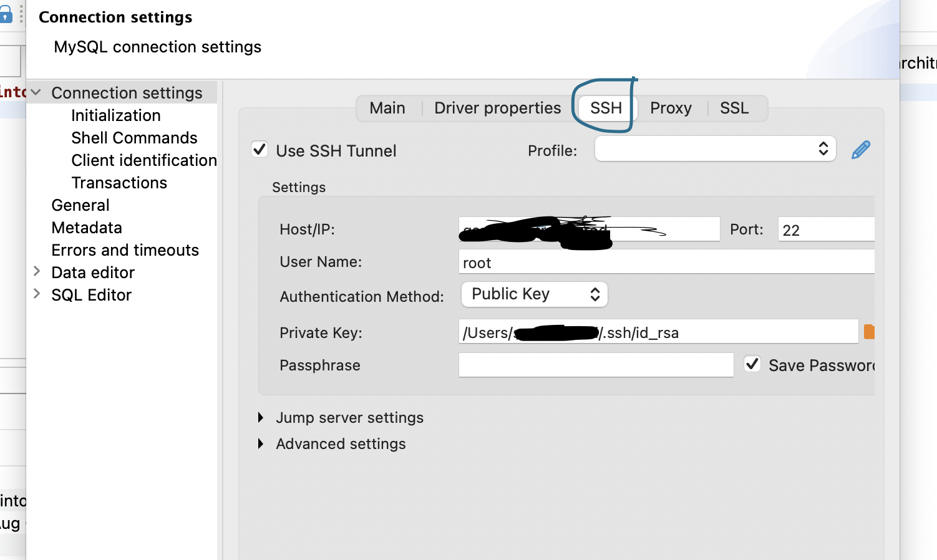Click inside the Passphrase input field

point(596,365)
